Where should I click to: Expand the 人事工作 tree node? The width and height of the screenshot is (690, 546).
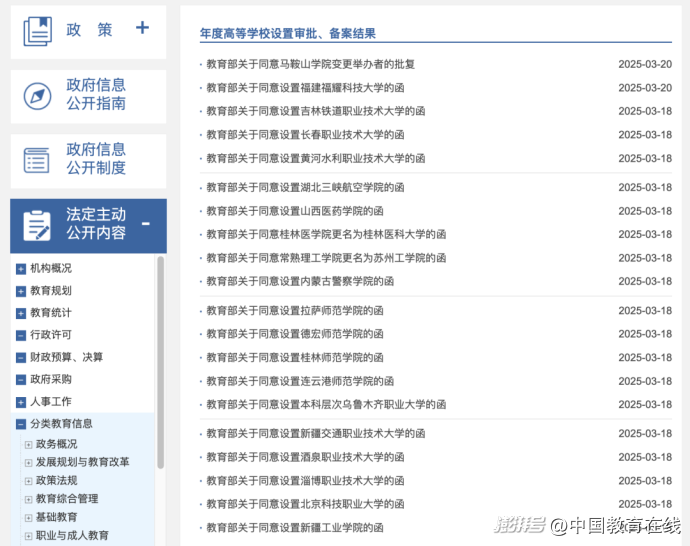click(21, 402)
